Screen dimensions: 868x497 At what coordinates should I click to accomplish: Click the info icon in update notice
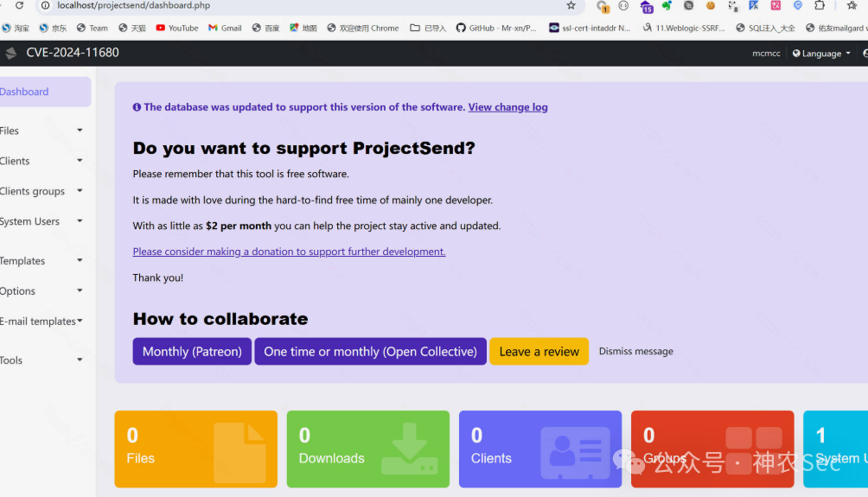coord(137,107)
